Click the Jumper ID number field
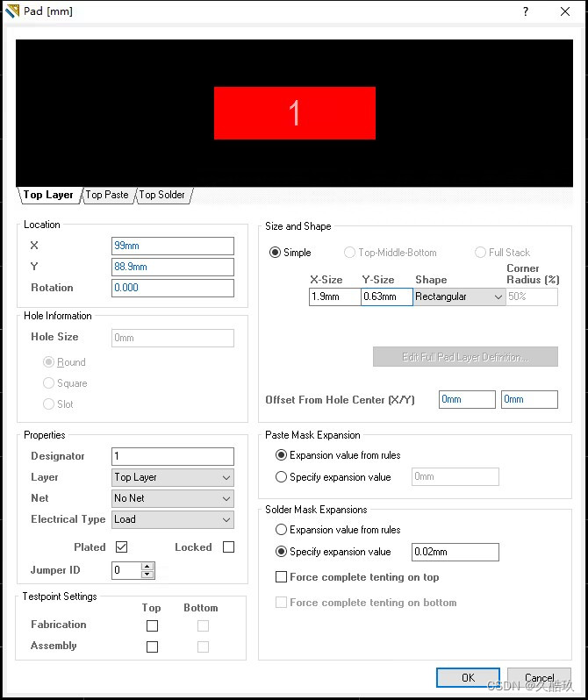The image size is (588, 700). (x=126, y=570)
